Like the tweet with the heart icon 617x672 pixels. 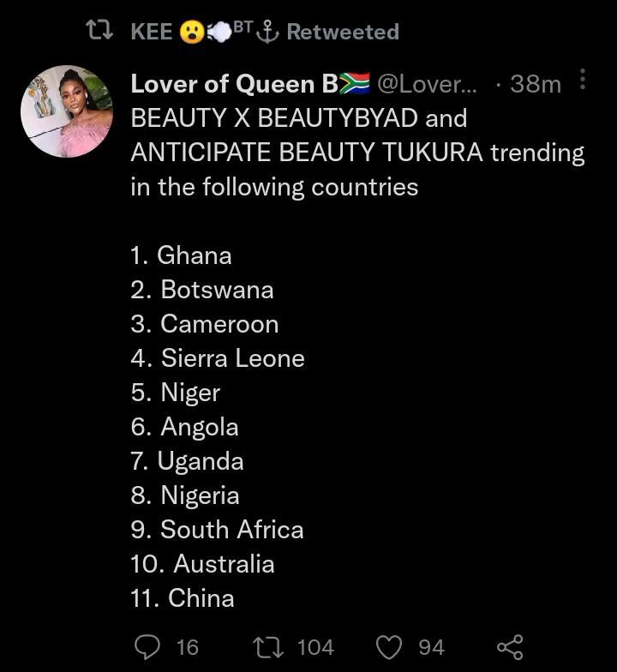pos(390,646)
